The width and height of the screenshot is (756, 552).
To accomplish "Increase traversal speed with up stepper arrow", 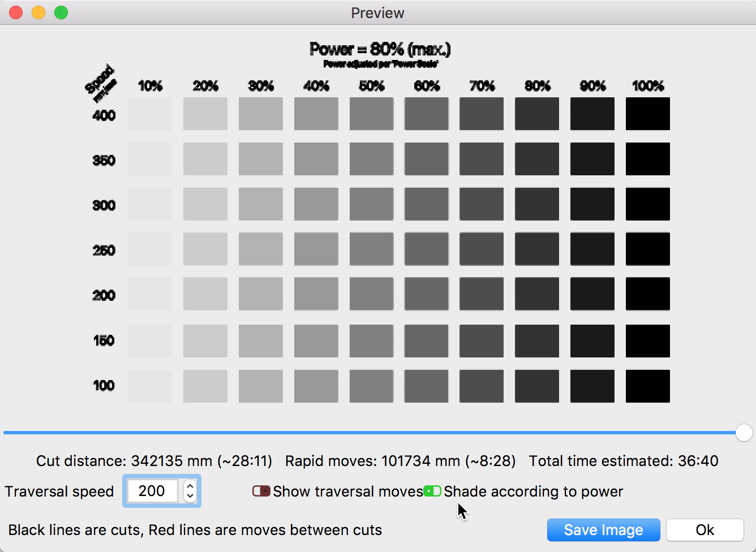I will (190, 486).
